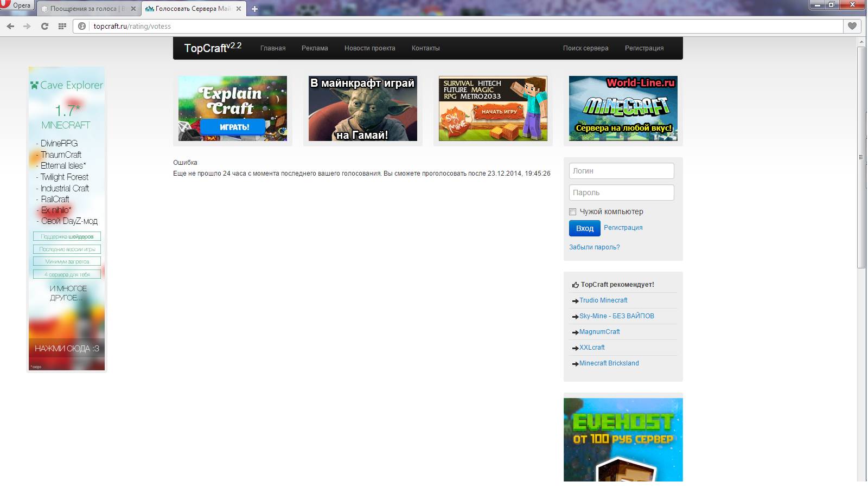Viewport: 868px width, 488px height.
Task: Click the arrow icon before XXLcraft
Action: [x=576, y=348]
